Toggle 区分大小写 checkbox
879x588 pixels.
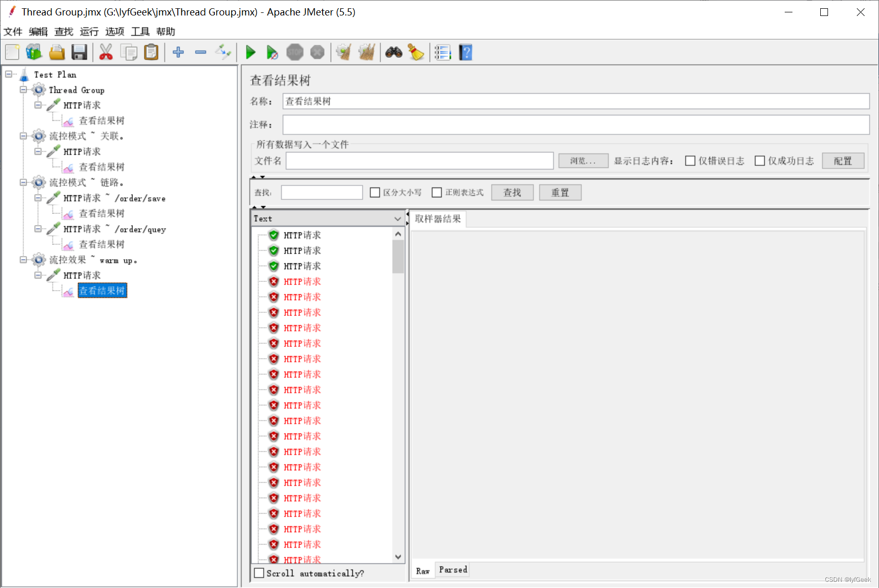tap(375, 192)
